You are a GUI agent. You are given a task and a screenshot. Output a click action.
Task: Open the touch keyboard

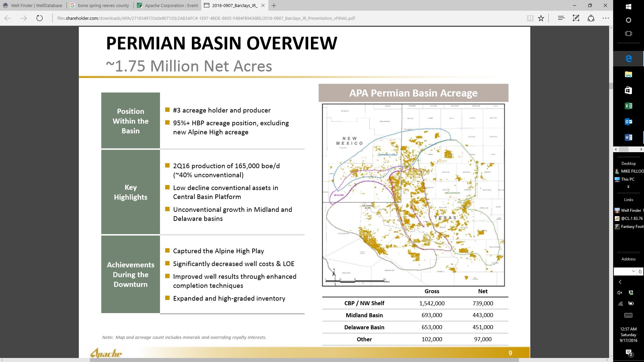coord(629,315)
